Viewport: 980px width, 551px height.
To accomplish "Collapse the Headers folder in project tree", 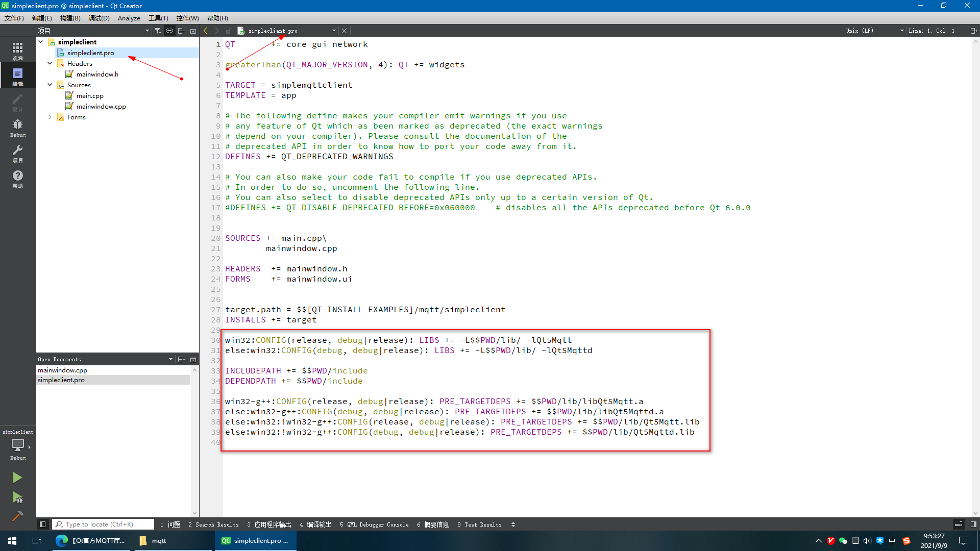I will 50,64.
